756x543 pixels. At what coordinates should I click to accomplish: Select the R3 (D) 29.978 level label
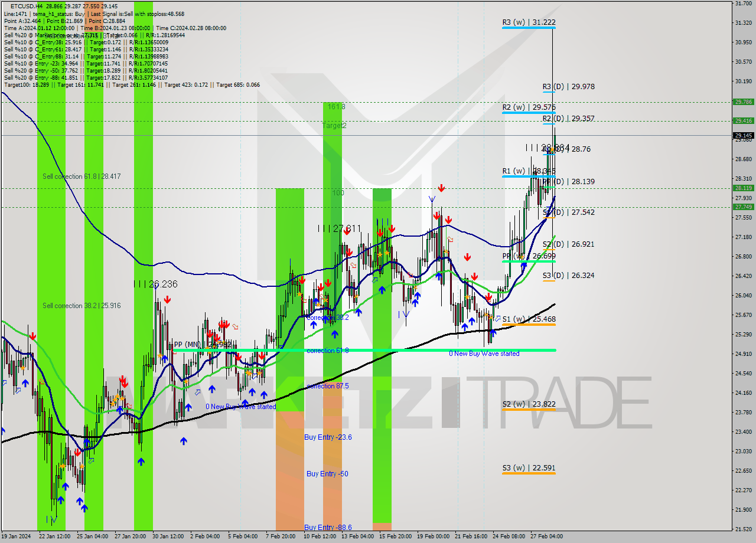pos(568,86)
